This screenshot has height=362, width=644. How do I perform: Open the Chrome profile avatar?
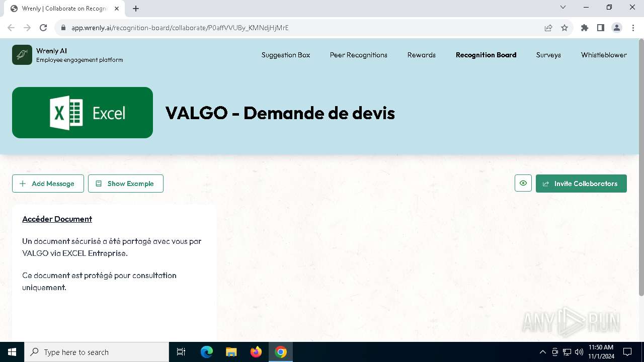(x=617, y=28)
